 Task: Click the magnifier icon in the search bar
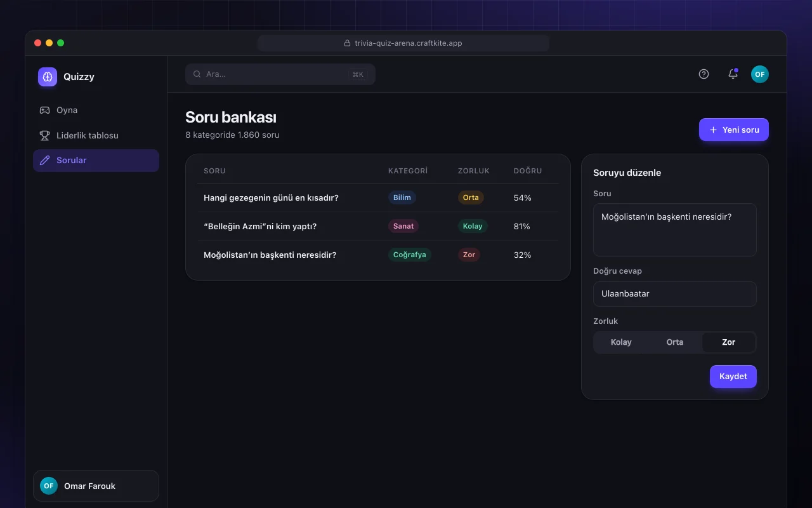(x=197, y=74)
